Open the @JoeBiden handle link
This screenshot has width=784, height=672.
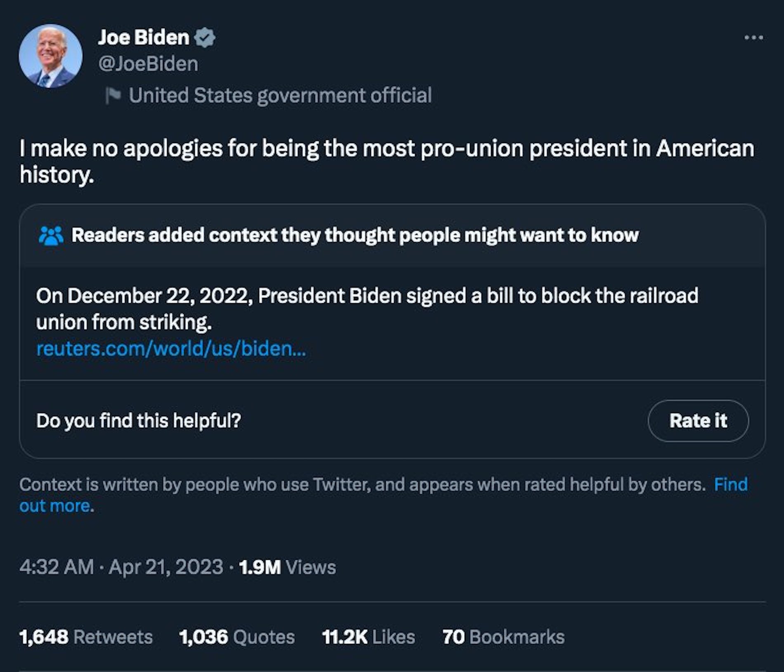click(x=148, y=64)
